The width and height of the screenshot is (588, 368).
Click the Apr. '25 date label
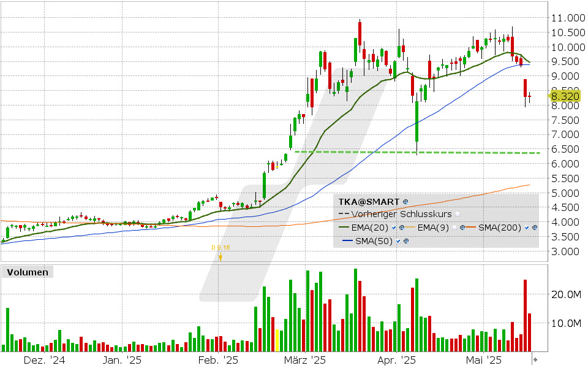tap(396, 361)
